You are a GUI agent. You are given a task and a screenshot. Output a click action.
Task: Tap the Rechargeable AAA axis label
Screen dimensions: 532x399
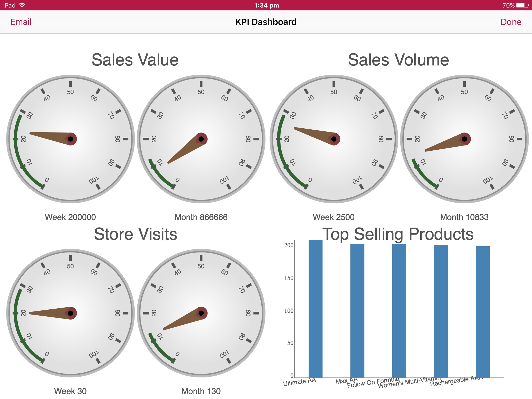(x=456, y=381)
